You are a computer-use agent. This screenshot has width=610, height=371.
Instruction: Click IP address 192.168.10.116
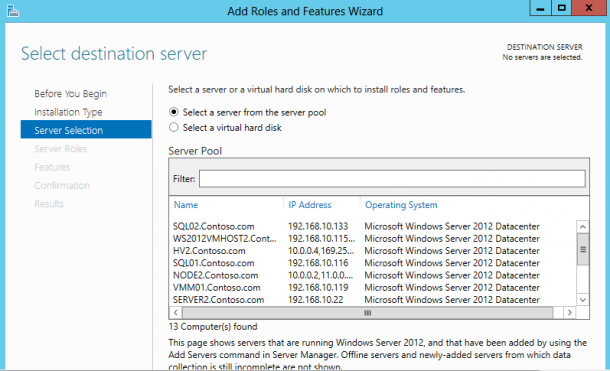pos(318,263)
